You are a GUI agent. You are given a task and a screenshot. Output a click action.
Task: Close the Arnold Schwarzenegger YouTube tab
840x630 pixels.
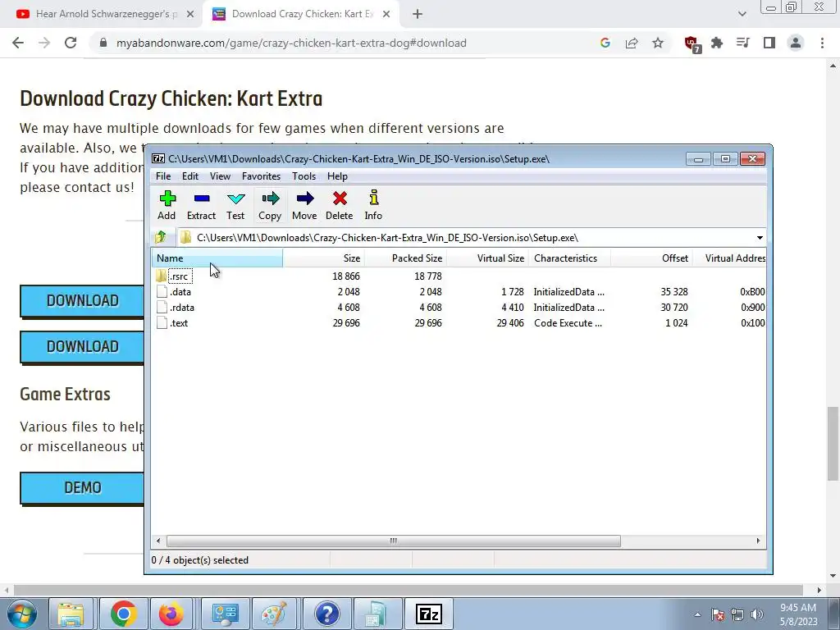[x=190, y=15]
